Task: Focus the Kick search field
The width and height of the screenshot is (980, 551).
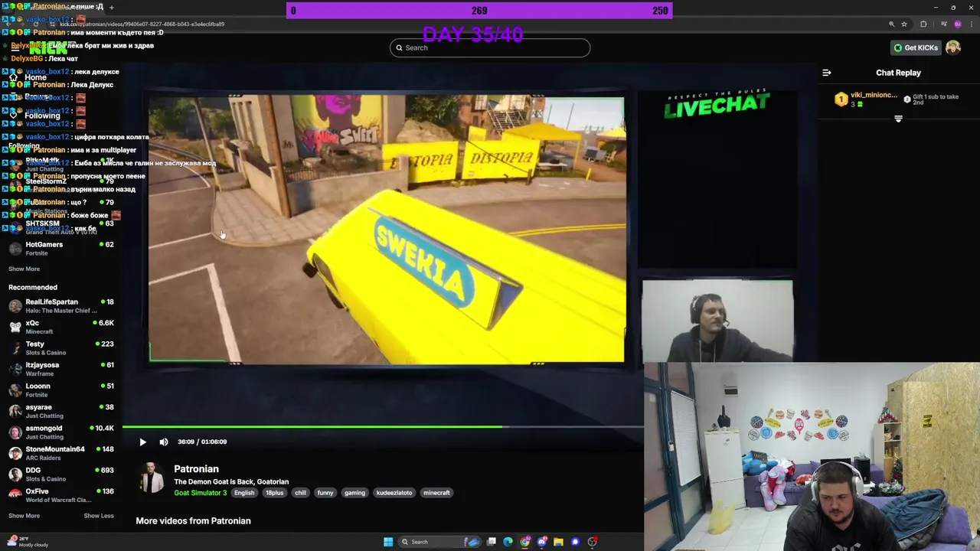Action: pyautogui.click(x=490, y=47)
